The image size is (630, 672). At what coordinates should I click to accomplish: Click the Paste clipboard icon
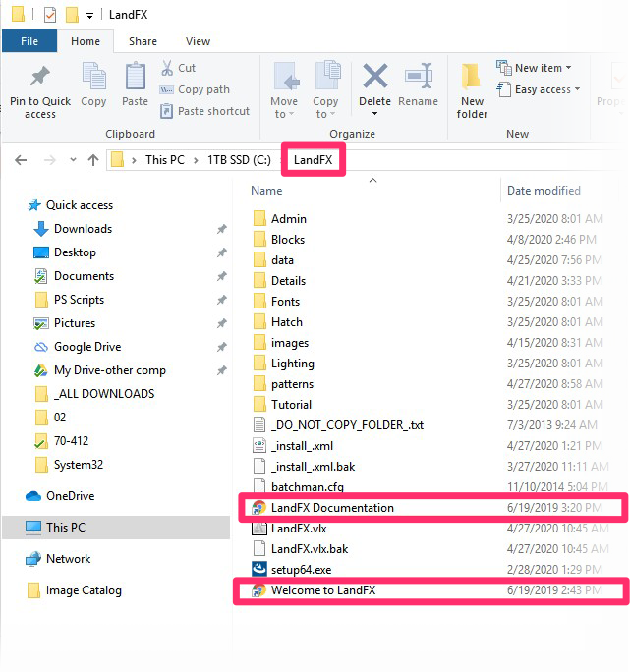[x=135, y=78]
